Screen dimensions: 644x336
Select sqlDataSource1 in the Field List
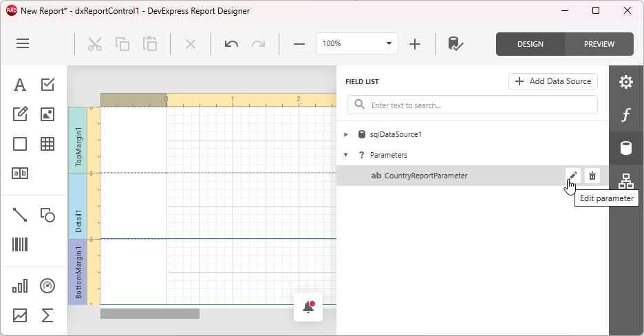(396, 134)
